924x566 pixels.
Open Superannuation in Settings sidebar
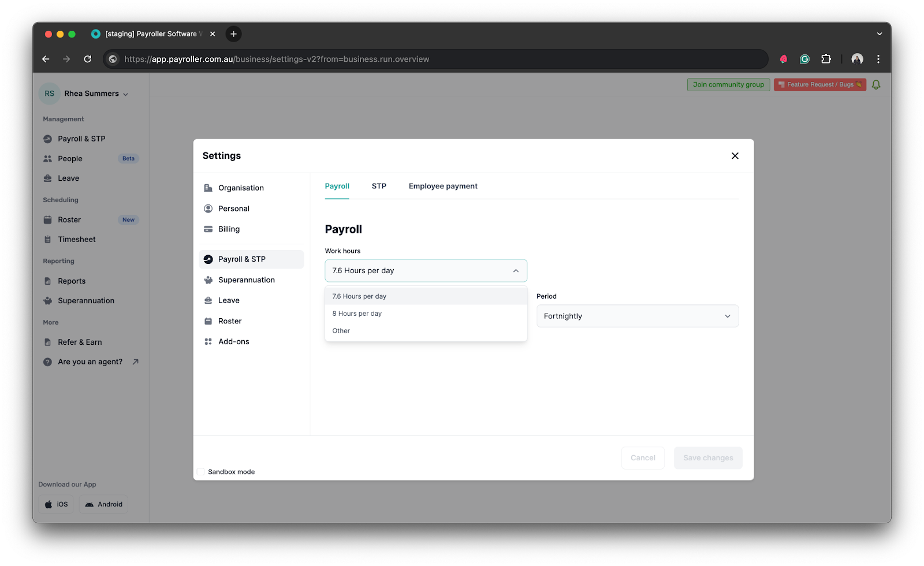click(246, 280)
